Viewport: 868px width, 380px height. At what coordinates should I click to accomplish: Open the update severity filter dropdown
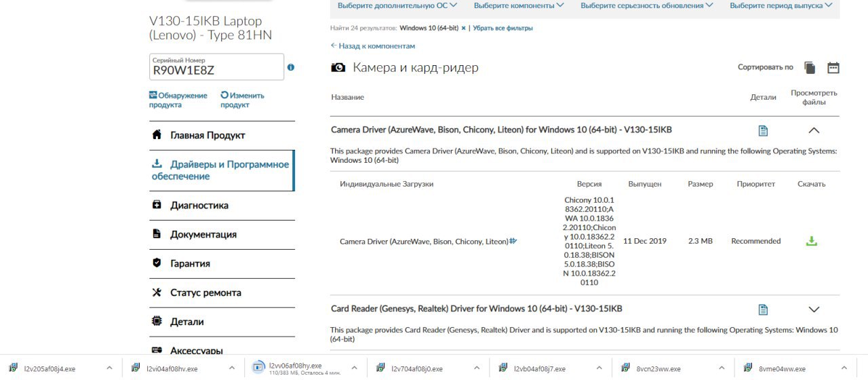tap(647, 5)
